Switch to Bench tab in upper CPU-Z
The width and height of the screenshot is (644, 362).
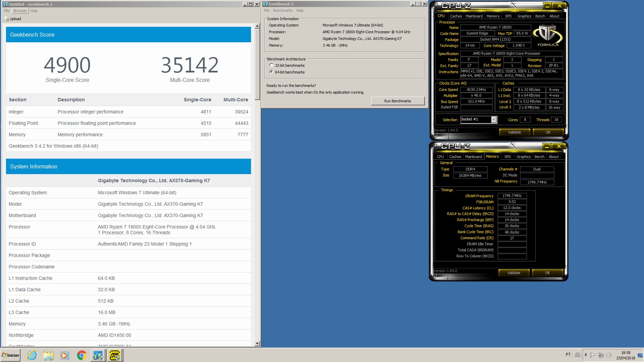click(x=540, y=16)
